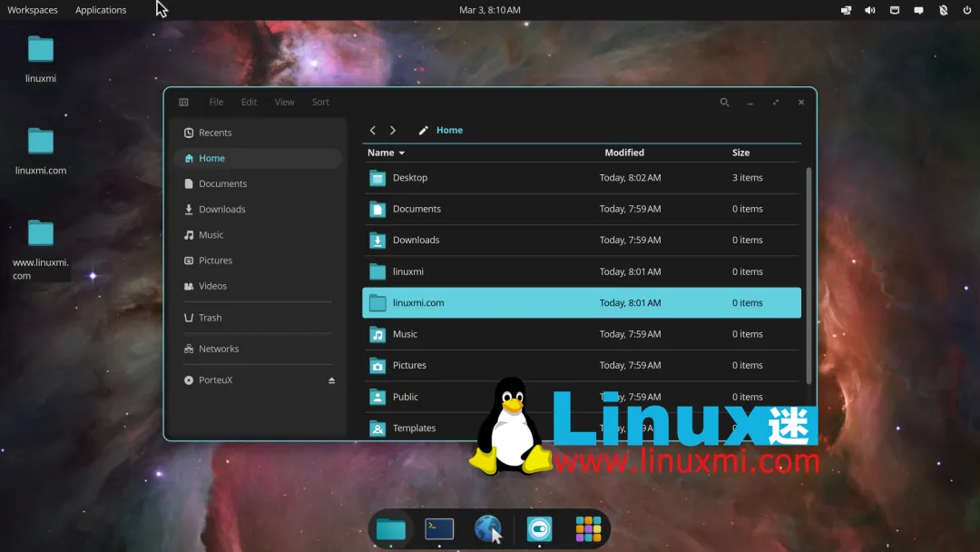Open the linuxmi.com desktop folder icon
Image resolution: width=980 pixels, height=552 pixels.
41,142
